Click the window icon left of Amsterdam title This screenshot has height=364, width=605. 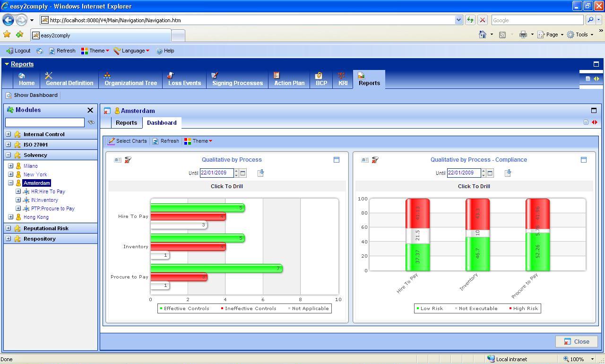(107, 111)
